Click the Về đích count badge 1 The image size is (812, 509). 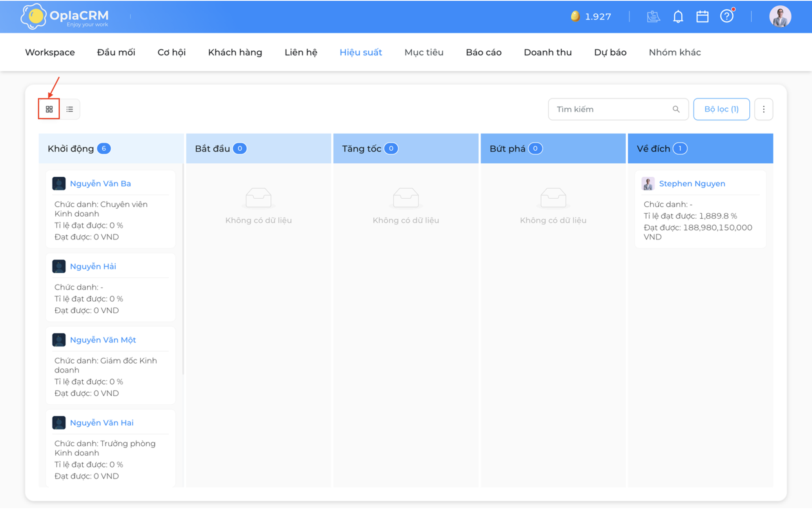pyautogui.click(x=680, y=149)
